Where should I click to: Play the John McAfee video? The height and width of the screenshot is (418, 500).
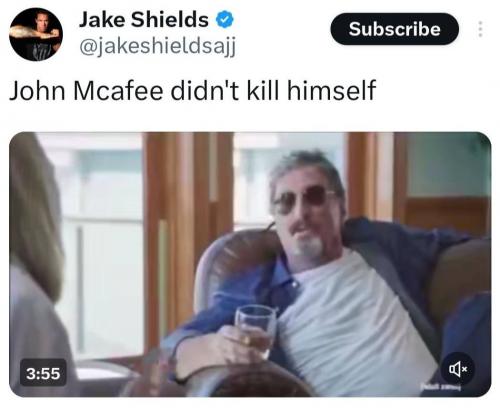pos(250,264)
